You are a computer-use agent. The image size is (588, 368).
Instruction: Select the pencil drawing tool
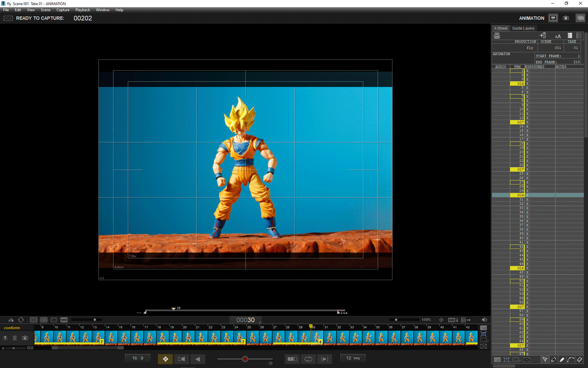pyautogui.click(x=553, y=360)
